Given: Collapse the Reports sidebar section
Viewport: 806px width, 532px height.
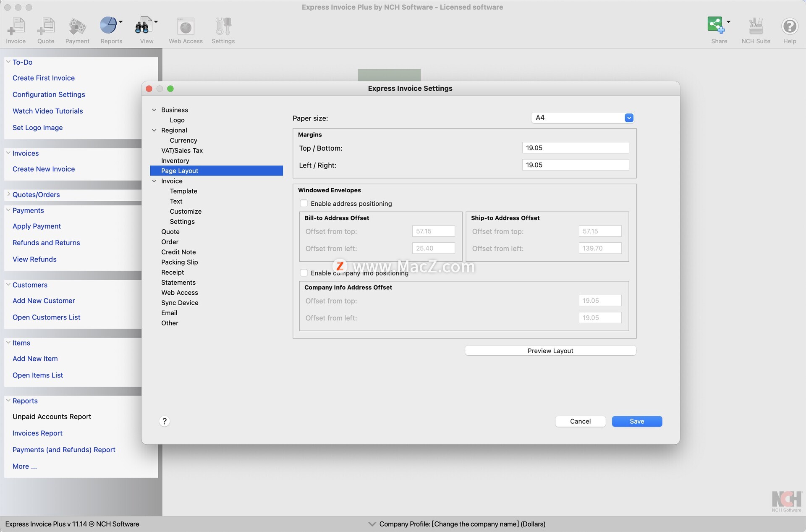Looking at the screenshot, I should pos(8,400).
